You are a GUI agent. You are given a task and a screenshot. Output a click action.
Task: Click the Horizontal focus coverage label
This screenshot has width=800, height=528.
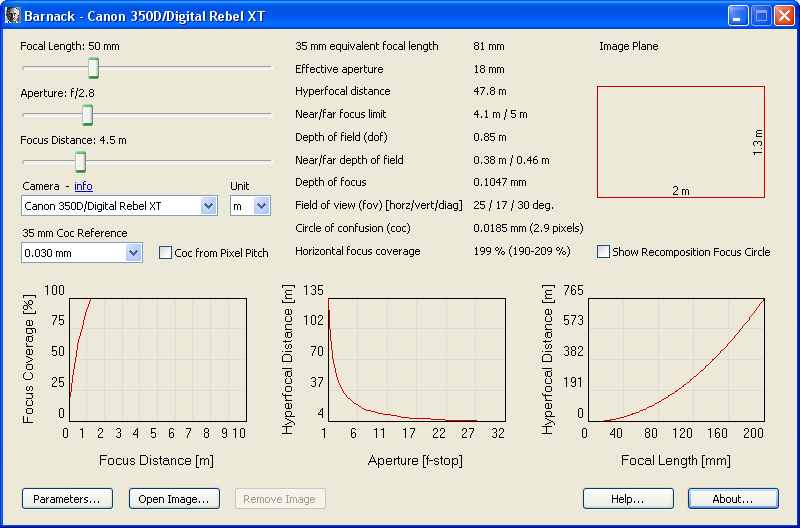(358, 251)
